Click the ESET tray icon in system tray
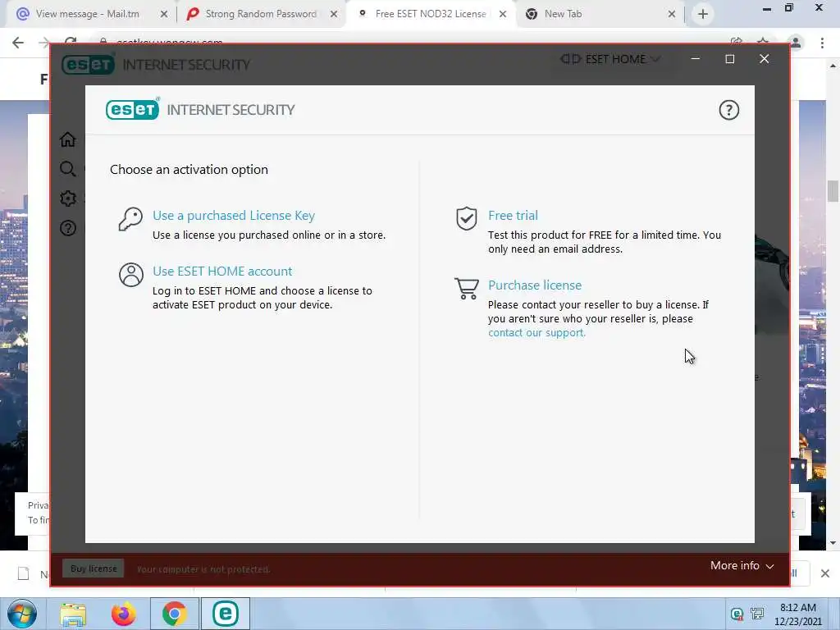Image resolution: width=840 pixels, height=630 pixels. pyautogui.click(x=737, y=614)
